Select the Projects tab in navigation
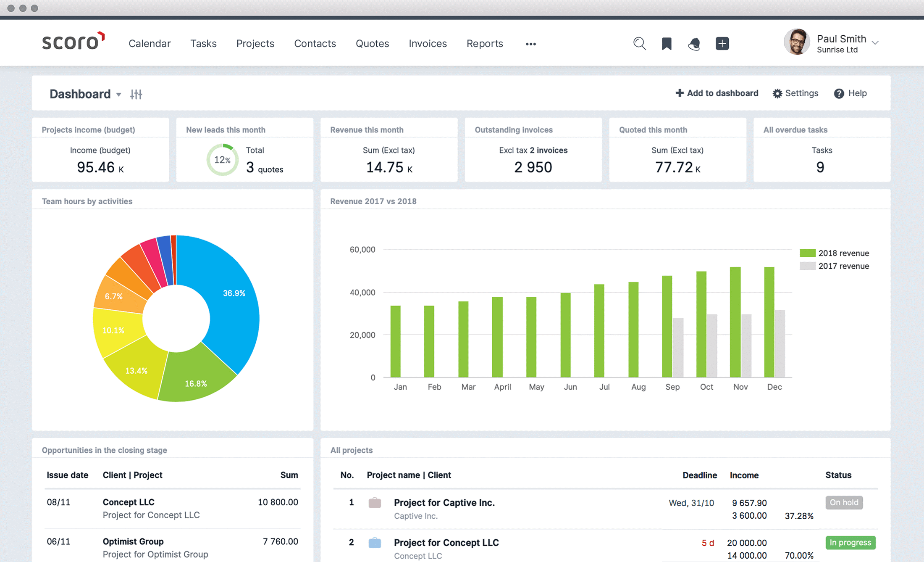The image size is (924, 562). 254,43
